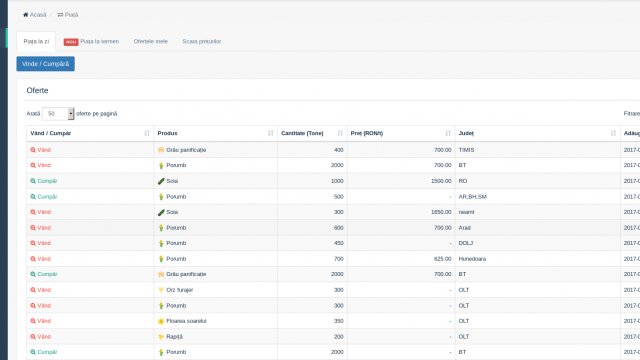Viewport: 640px width, 360px height.
Task: Open Vând link for Porumb 300 OLT
Action: click(44, 305)
